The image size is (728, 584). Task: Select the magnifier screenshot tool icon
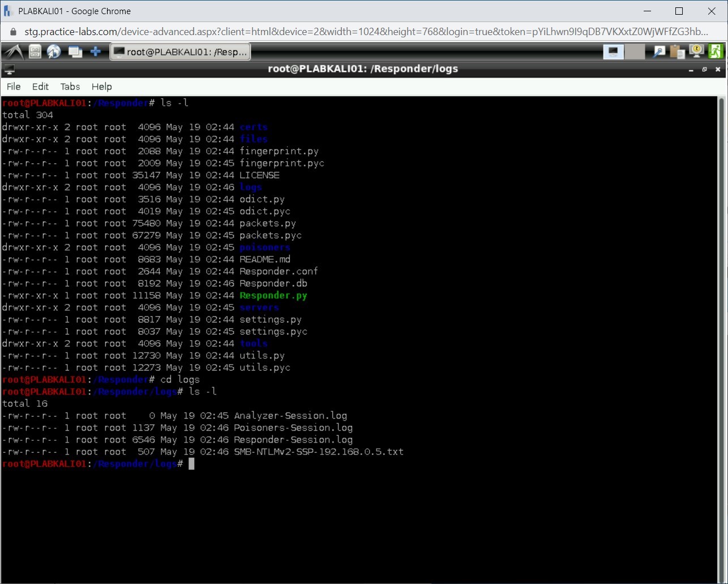(x=658, y=51)
